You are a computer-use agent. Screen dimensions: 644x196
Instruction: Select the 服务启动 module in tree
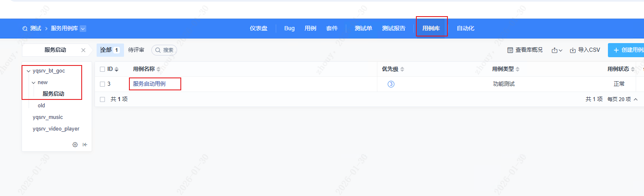pyautogui.click(x=53, y=94)
